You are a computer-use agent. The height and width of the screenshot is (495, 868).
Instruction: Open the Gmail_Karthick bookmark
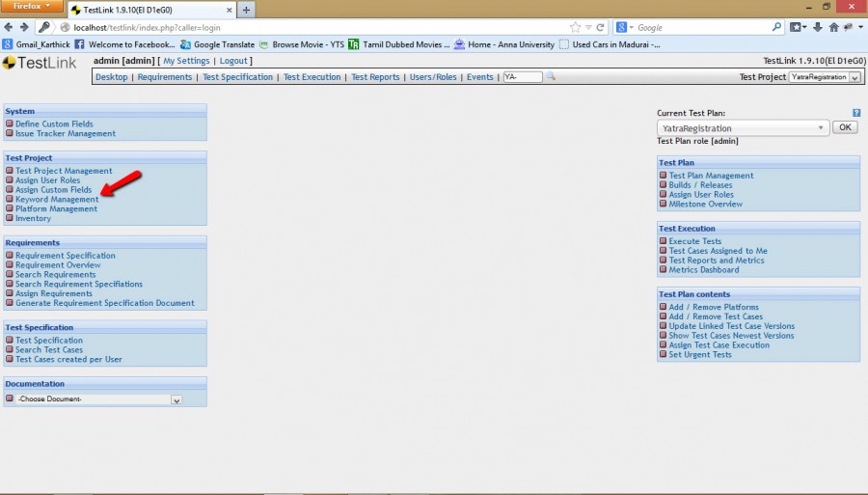(37, 44)
